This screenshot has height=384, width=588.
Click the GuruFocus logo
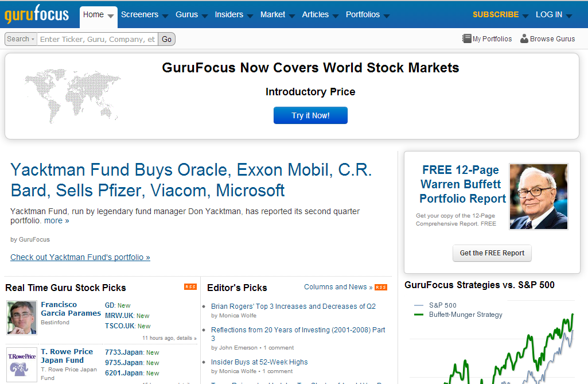pos(37,14)
